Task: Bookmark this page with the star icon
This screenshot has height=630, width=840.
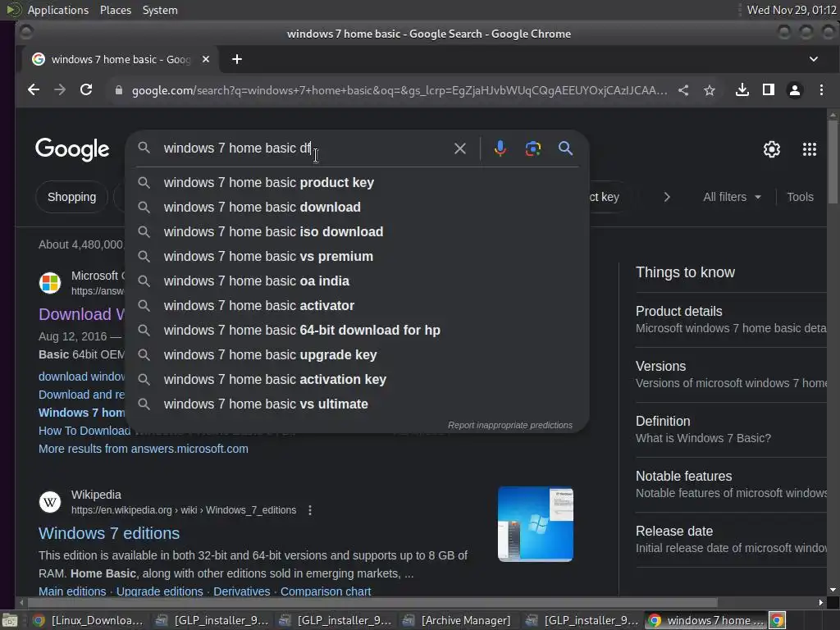Action: click(x=710, y=90)
